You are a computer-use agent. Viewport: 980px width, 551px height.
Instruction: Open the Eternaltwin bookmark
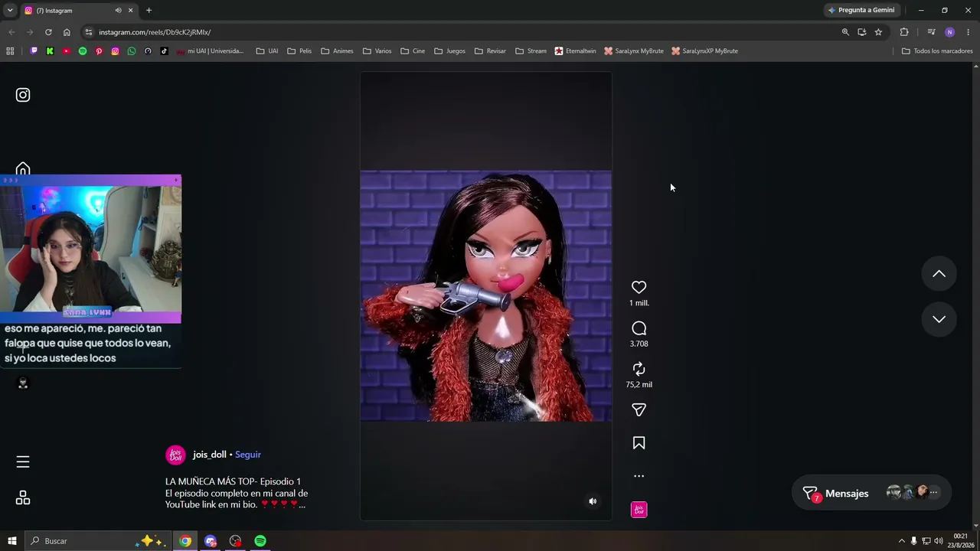click(x=576, y=51)
